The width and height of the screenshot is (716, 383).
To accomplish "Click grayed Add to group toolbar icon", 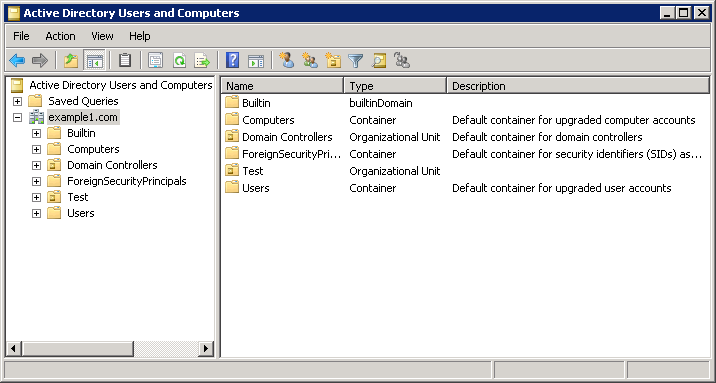I will click(402, 60).
